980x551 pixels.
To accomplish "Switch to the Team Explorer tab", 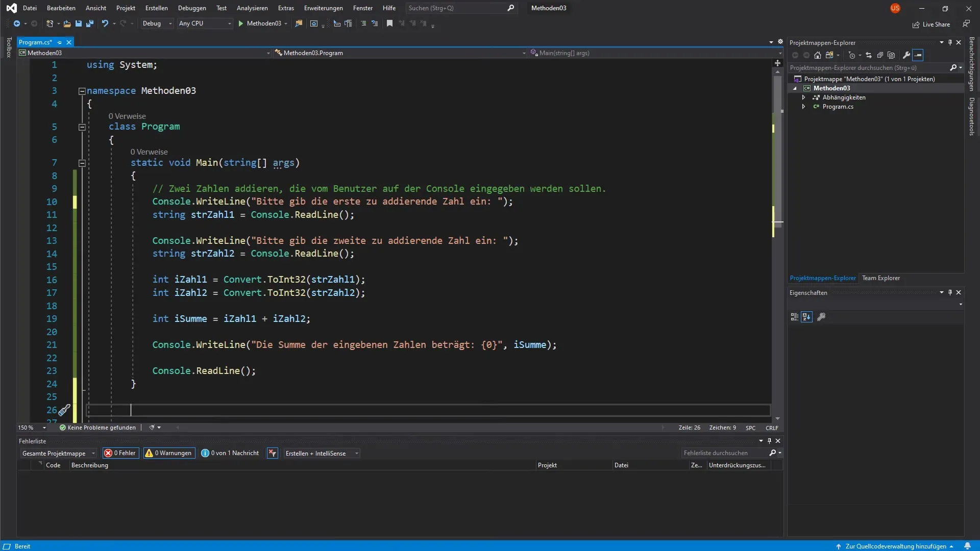I will coord(881,278).
